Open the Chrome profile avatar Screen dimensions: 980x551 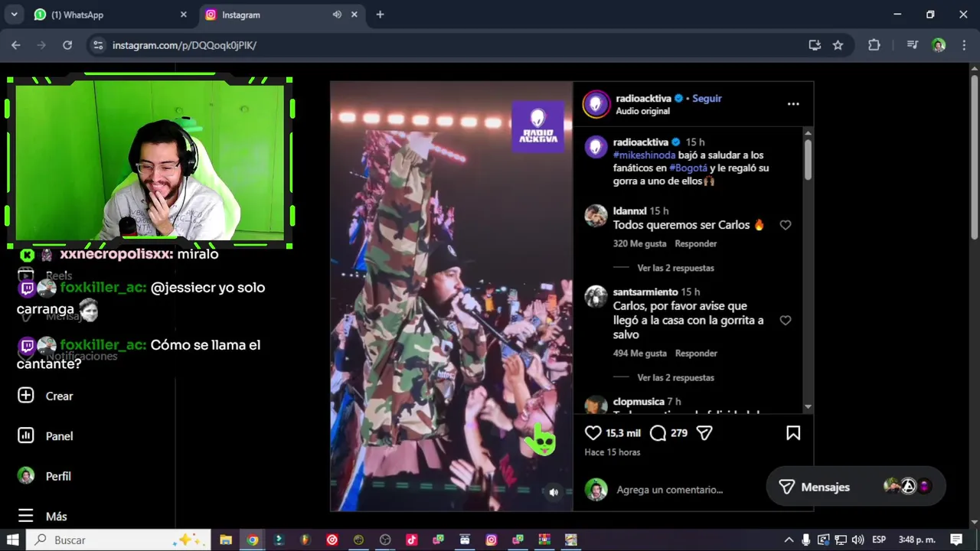pos(939,45)
